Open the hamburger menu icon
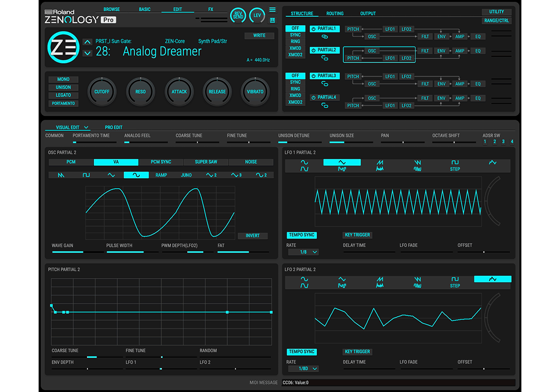The height and width of the screenshot is (392, 560). click(272, 10)
